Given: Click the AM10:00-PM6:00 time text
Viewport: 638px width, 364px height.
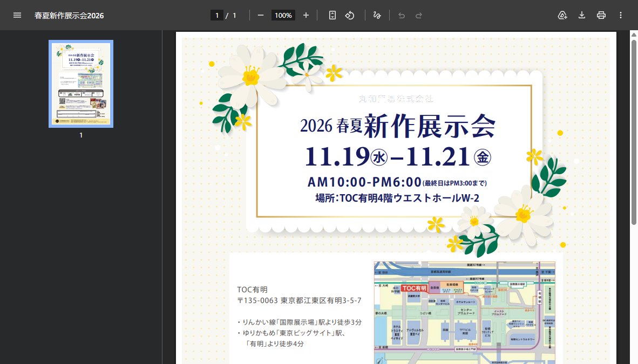Looking at the screenshot, I should click(x=364, y=182).
